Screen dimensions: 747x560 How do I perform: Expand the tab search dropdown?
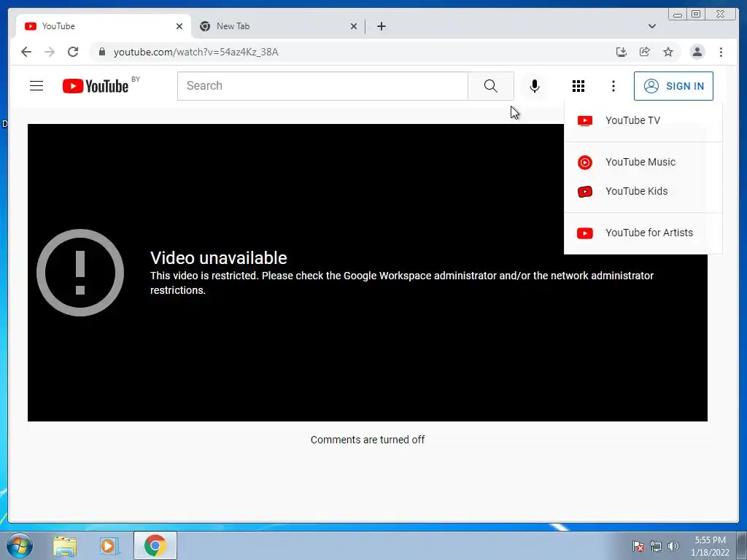pos(652,26)
